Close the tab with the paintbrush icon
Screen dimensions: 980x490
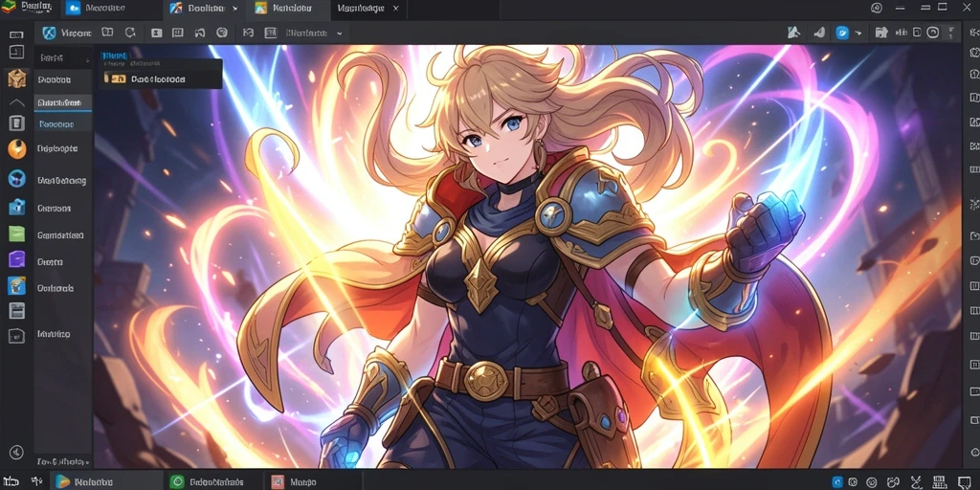click(235, 8)
